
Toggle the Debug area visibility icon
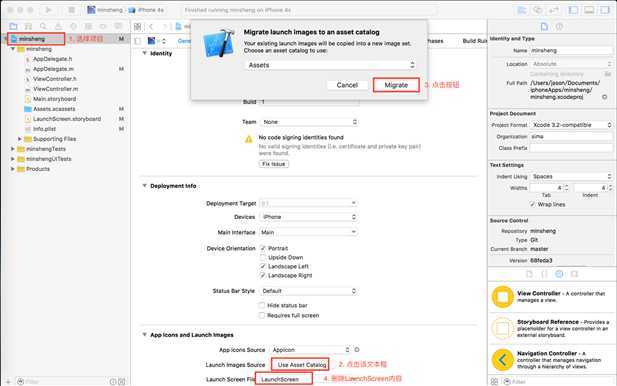point(589,10)
